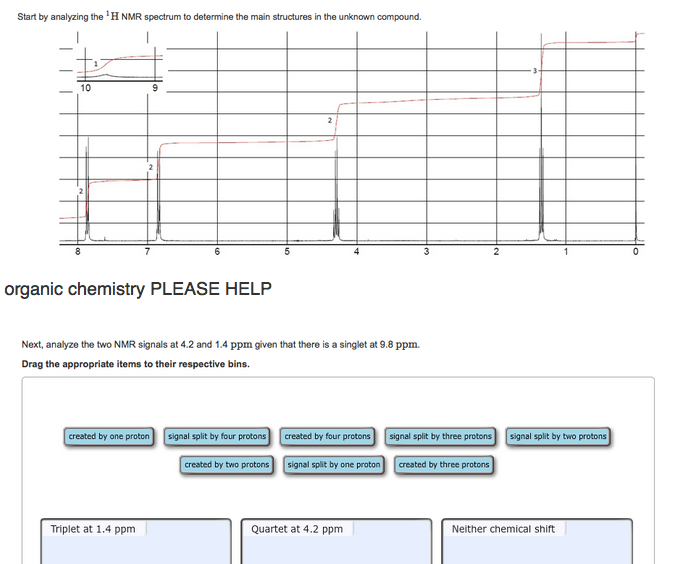This screenshot has height=564, width=698.
Task: Click the 'Neither chemical shift' bin
Action: [x=537, y=541]
